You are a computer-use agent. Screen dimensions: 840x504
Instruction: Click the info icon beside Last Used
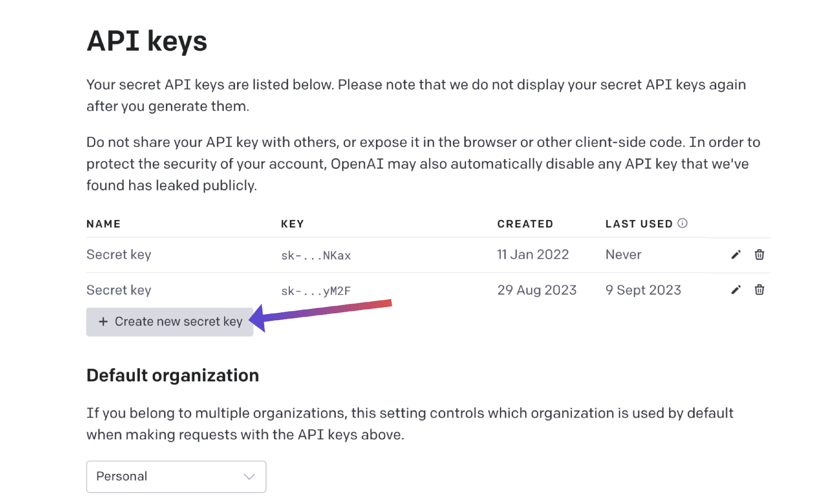pyautogui.click(x=682, y=223)
